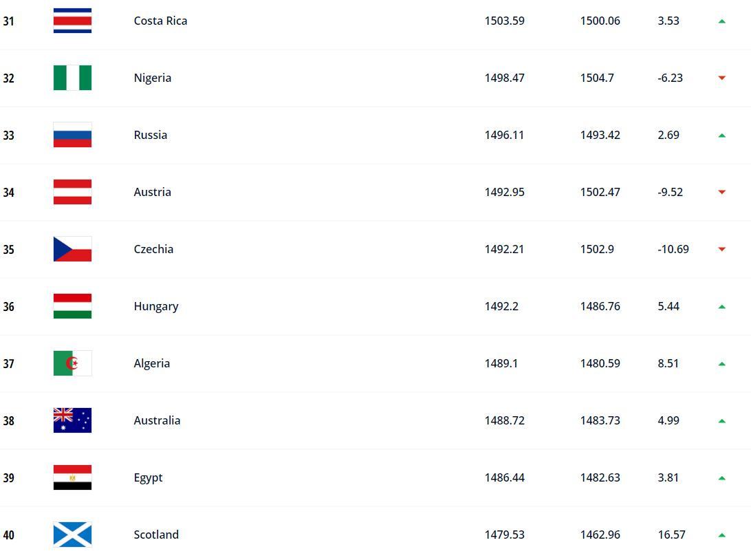Select the Hungary flag icon
751x560 pixels.
72,306
